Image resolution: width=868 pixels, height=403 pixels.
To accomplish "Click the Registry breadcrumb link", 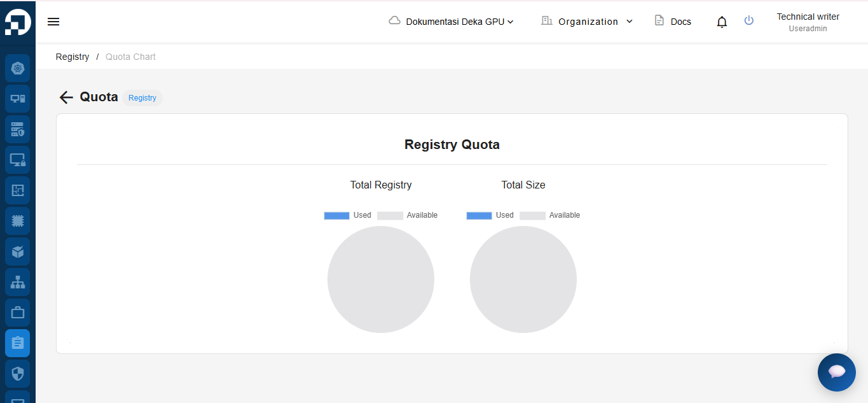I will [72, 57].
